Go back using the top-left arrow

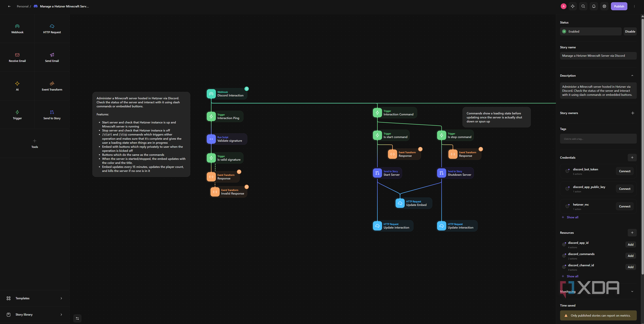(9, 6)
